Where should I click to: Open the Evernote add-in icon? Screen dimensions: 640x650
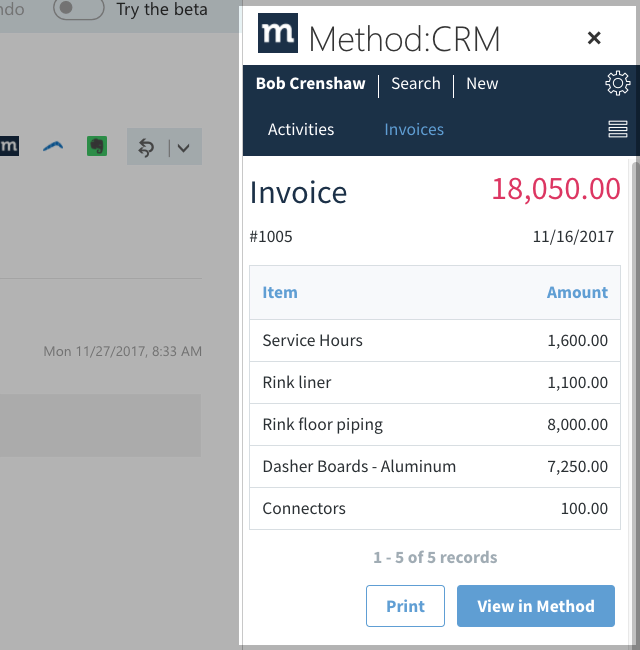click(x=97, y=146)
